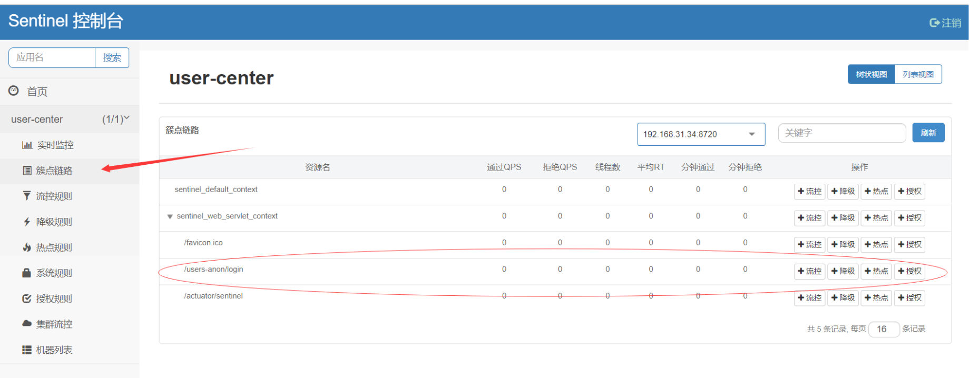Image resolution: width=980 pixels, height=378 pixels.
Task: Click the Sentinel 控制台 title
Action: (66, 21)
